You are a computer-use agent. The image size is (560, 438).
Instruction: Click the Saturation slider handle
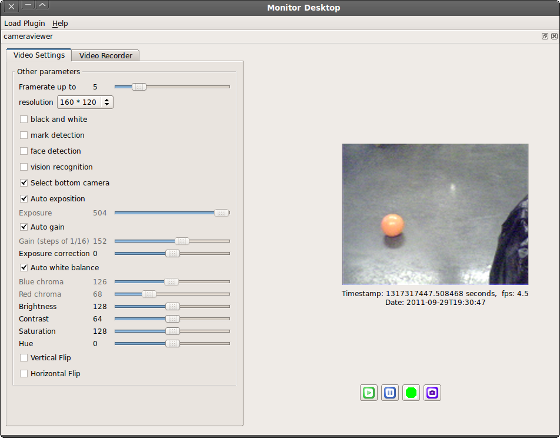point(172,331)
